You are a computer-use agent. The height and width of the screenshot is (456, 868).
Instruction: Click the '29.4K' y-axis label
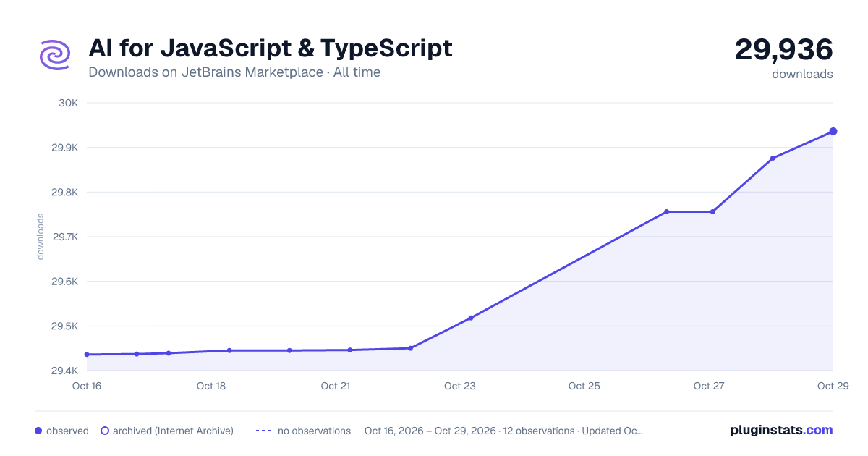(64, 371)
